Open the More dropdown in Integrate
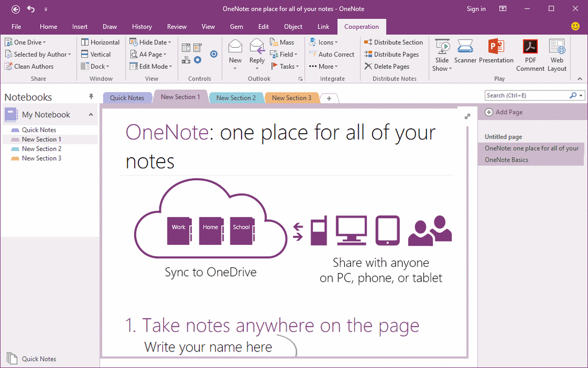 tap(323, 66)
